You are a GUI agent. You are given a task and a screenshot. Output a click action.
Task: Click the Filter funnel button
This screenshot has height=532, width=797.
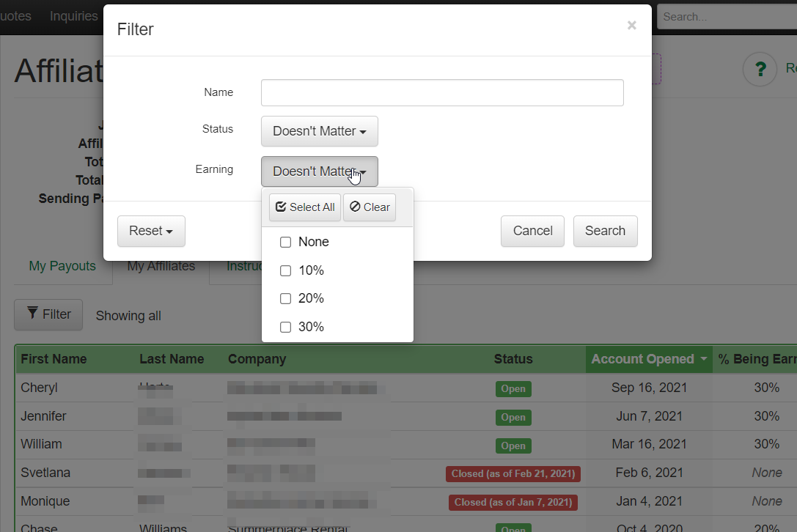tap(48, 314)
